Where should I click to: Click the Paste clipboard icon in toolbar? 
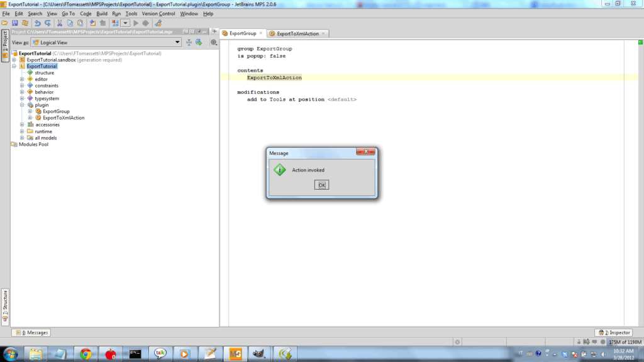[x=80, y=23]
